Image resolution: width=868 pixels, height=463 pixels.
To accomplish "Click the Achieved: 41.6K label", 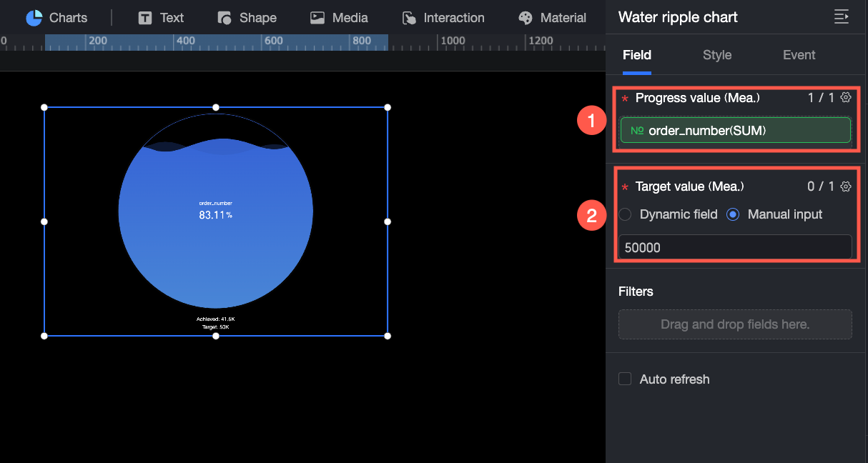I will pyautogui.click(x=215, y=319).
